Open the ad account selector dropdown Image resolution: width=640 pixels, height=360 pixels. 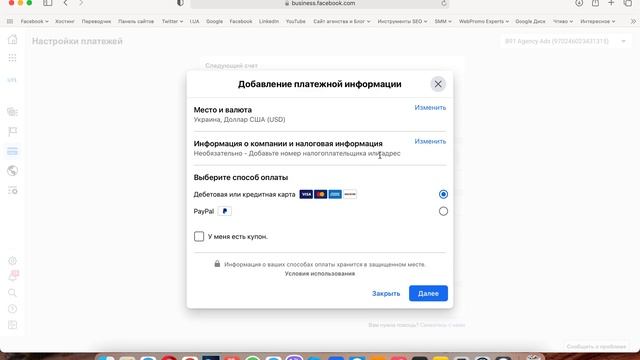(565, 41)
